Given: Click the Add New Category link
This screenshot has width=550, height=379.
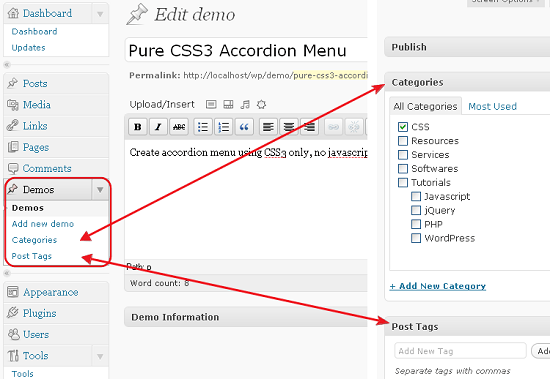Looking at the screenshot, I should pyautogui.click(x=438, y=286).
